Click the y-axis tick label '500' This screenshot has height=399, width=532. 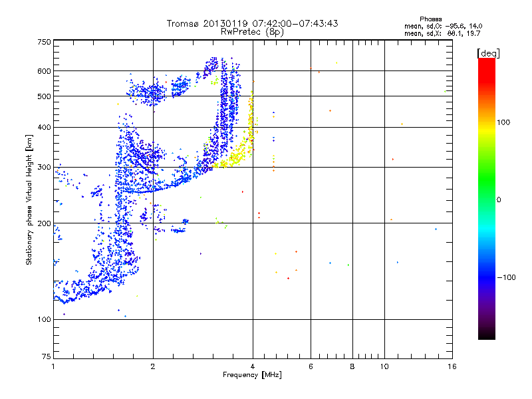[x=44, y=96]
